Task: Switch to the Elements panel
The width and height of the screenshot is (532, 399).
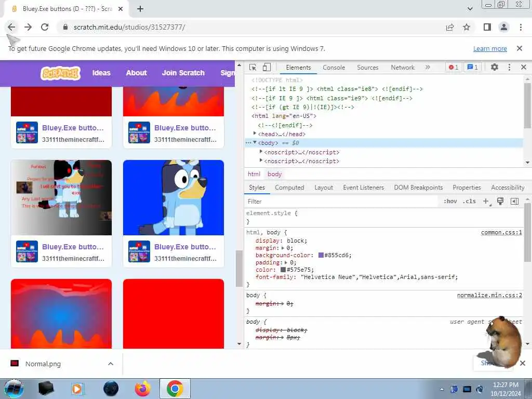Action: tap(298, 68)
